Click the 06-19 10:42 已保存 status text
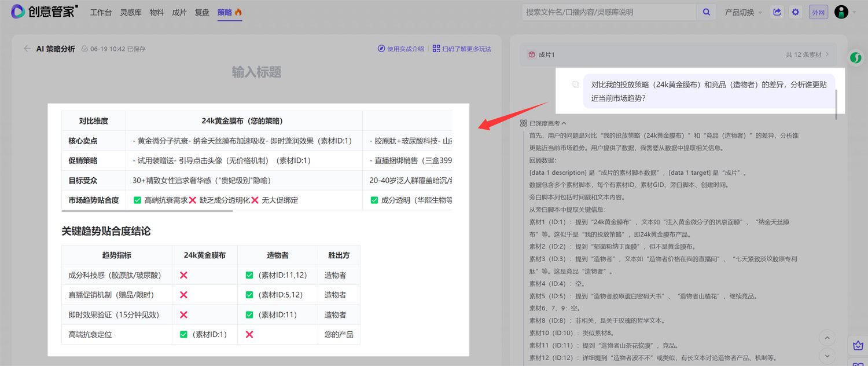868x366 pixels. [118, 49]
